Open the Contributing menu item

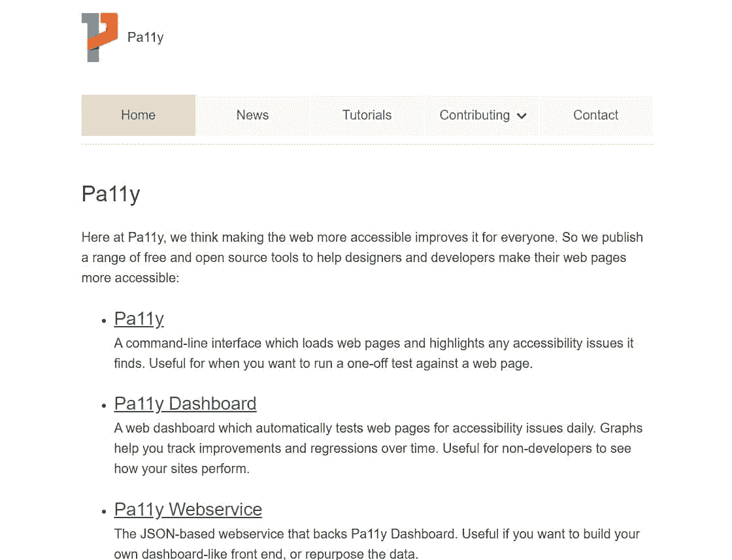click(x=482, y=115)
